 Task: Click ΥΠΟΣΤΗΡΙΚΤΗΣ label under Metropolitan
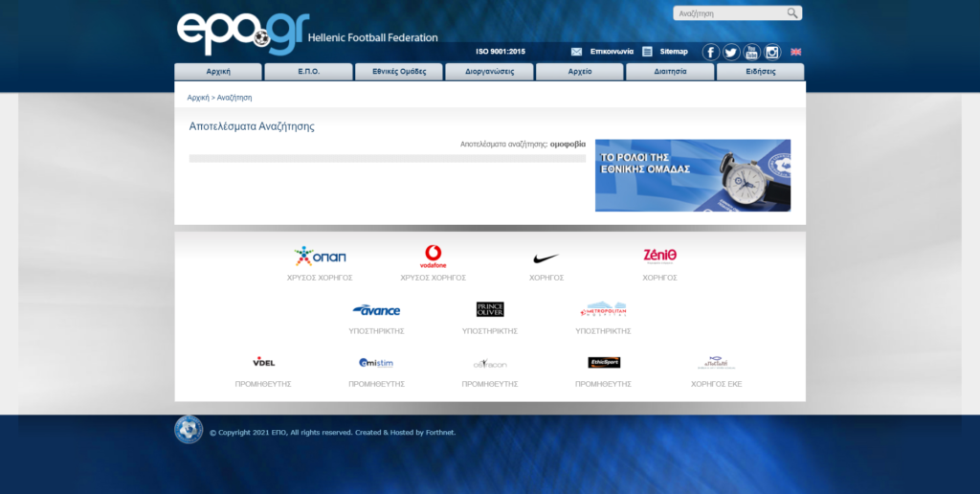[603, 331]
